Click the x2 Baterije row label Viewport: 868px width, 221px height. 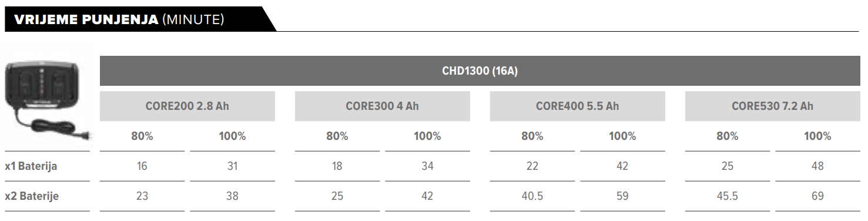(32, 196)
